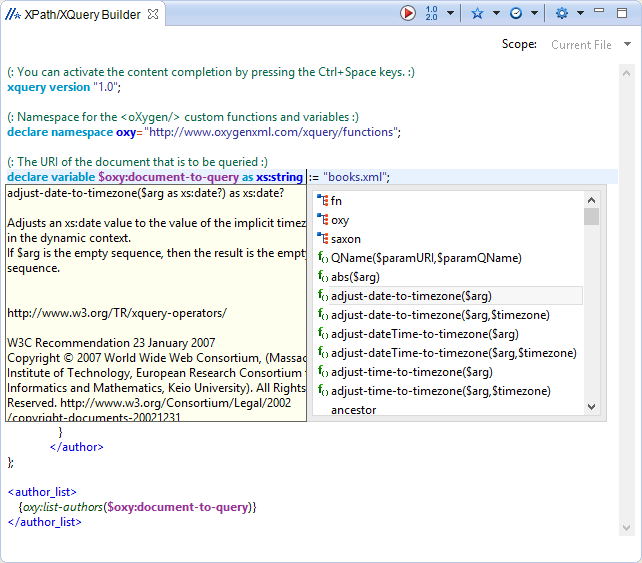Choose the oxy namespace prefix suggestion
Viewport: 642px width, 563px height.
pos(340,220)
